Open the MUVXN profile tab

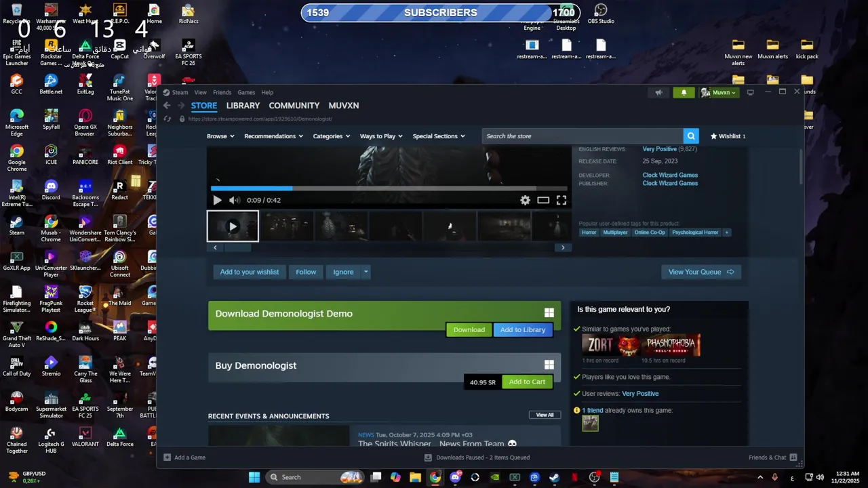click(344, 106)
